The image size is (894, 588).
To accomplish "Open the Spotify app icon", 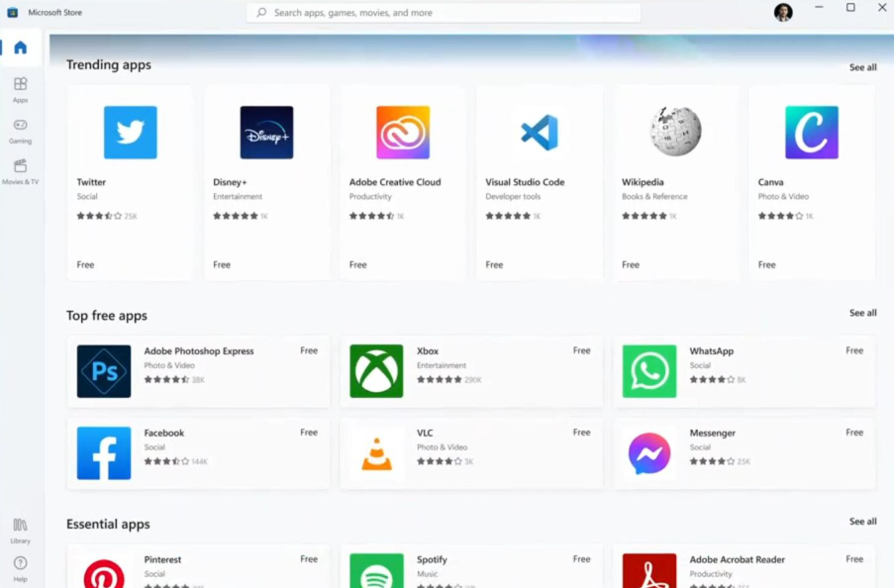I will [x=376, y=570].
